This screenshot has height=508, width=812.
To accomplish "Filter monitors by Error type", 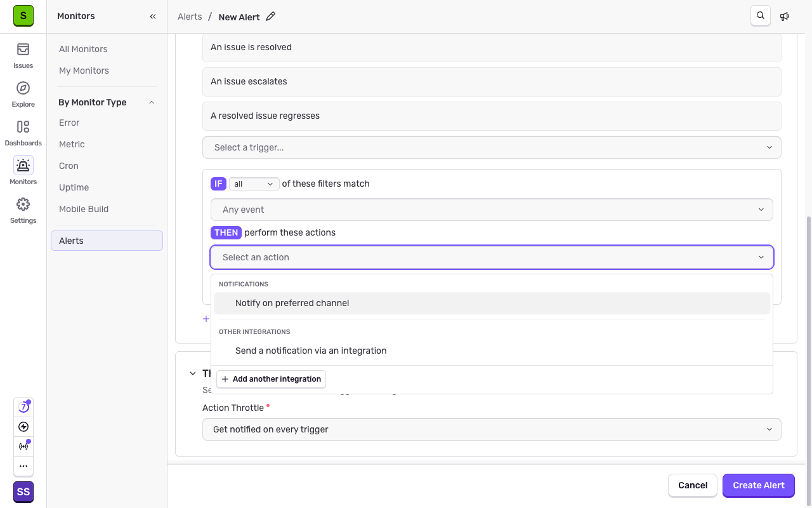I will pyautogui.click(x=107, y=123).
